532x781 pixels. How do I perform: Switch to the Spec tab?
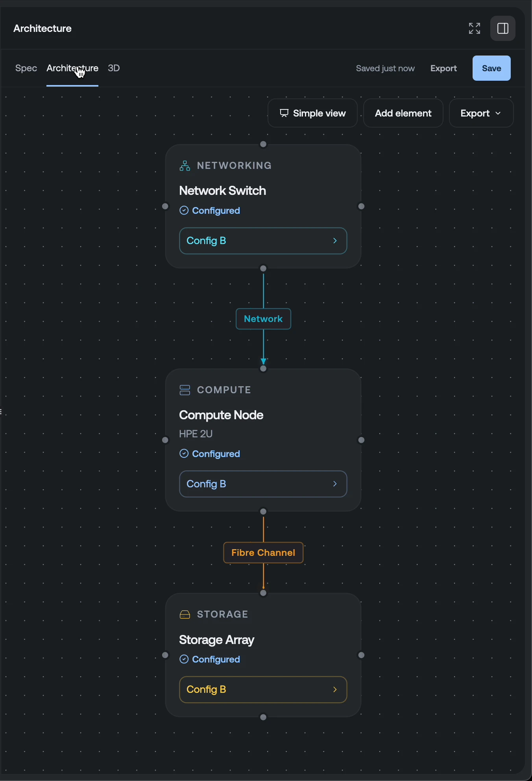(26, 68)
